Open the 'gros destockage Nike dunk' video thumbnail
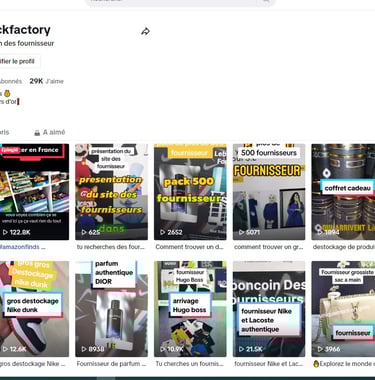Screen dimensions: 375x380 click(x=34, y=309)
